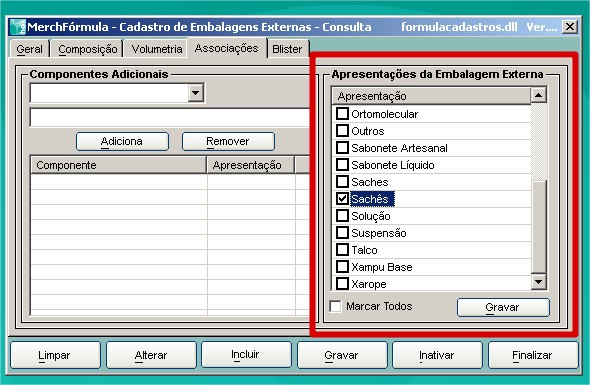Uncheck the Sachês checkbox
590x385 pixels.
[342, 199]
